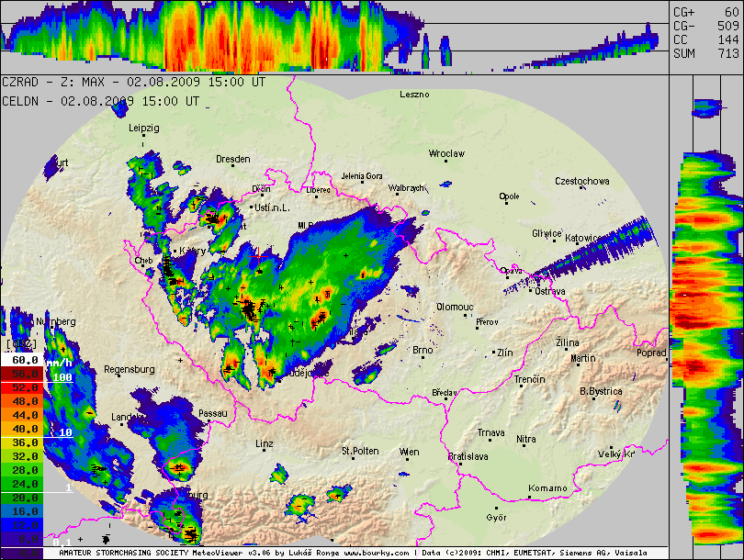Click the Opole city label
744x560 pixels.
coord(509,196)
